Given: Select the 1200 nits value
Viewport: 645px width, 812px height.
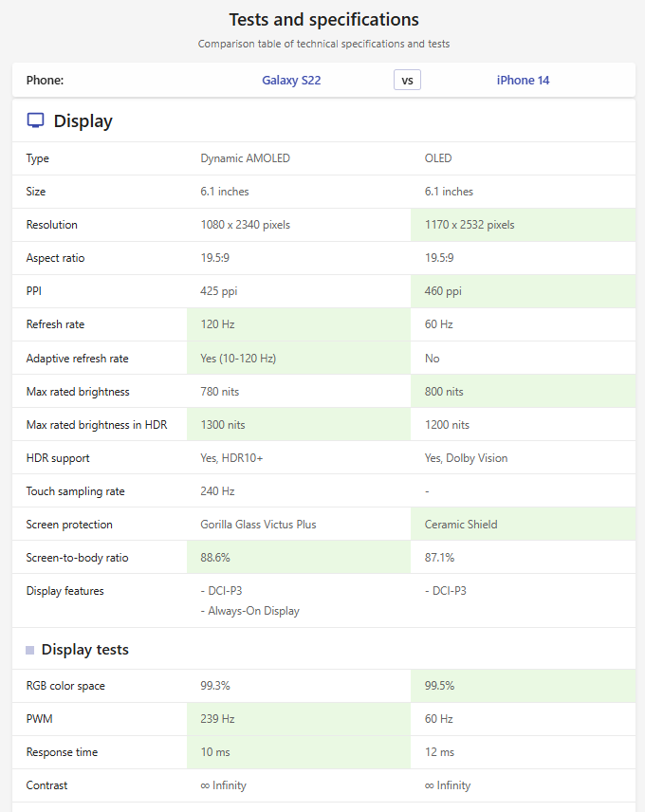Looking at the screenshot, I should tap(448, 425).
